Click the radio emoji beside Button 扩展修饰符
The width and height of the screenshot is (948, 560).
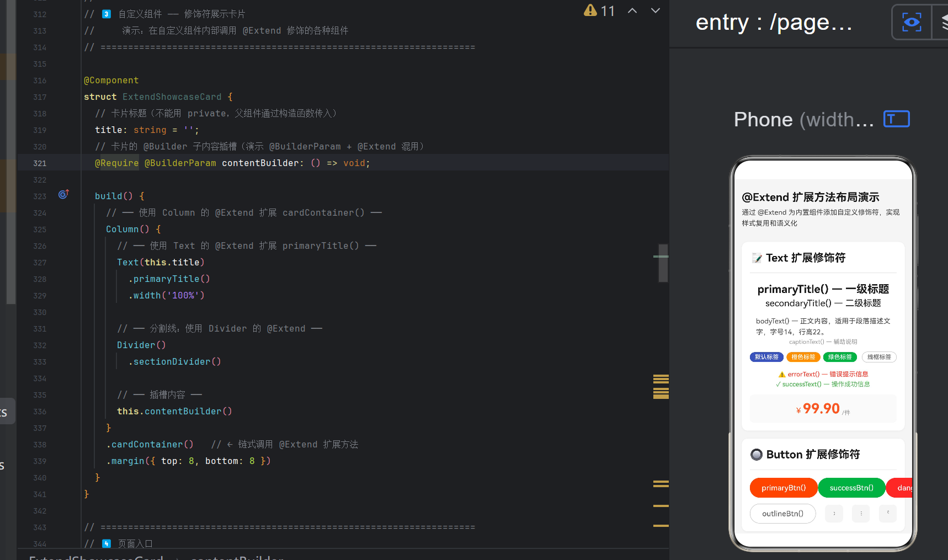(x=757, y=455)
